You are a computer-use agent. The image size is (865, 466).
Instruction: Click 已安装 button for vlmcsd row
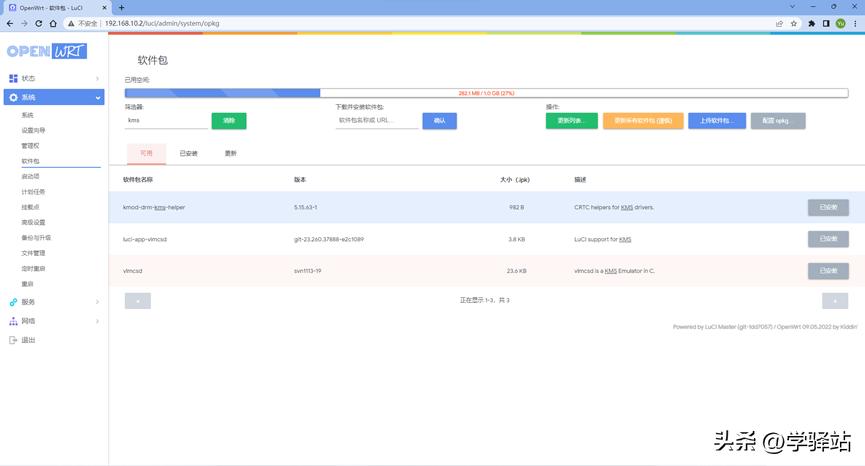point(828,271)
